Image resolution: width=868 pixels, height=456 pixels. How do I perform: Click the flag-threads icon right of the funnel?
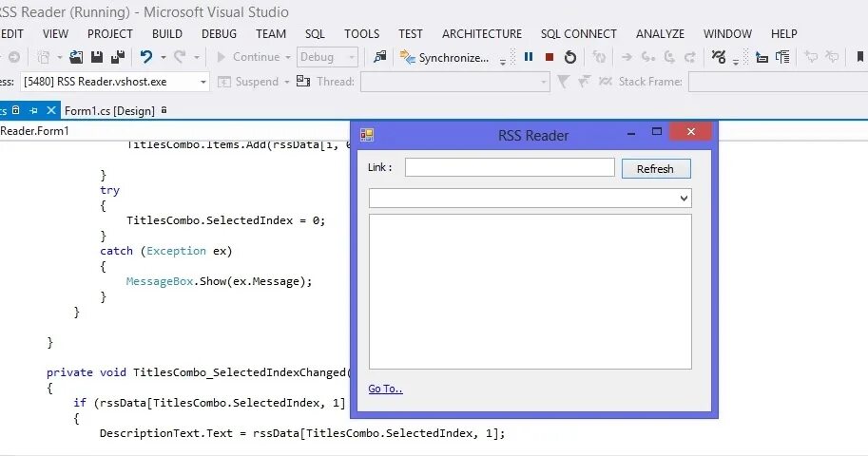coord(584,82)
